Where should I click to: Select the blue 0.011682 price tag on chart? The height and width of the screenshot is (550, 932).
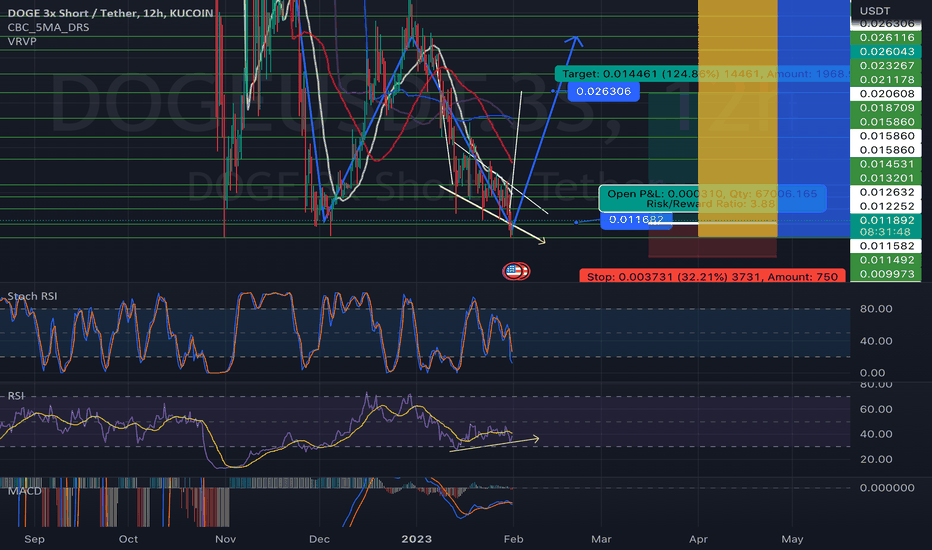tap(636, 220)
